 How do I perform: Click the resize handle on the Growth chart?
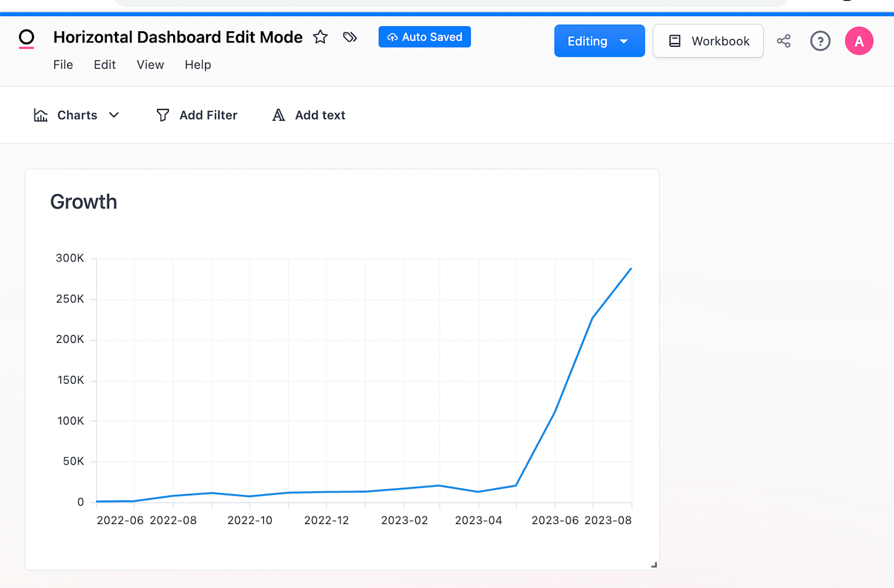click(x=653, y=564)
